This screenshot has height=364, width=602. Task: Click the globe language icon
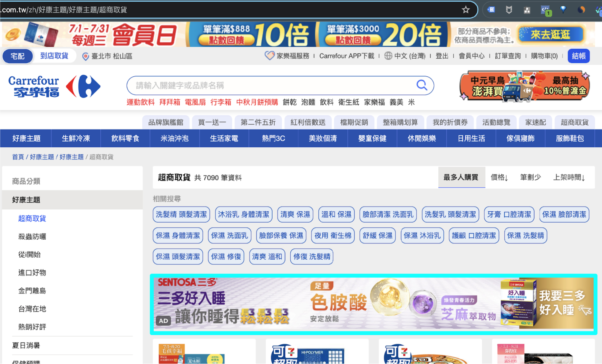(x=388, y=56)
